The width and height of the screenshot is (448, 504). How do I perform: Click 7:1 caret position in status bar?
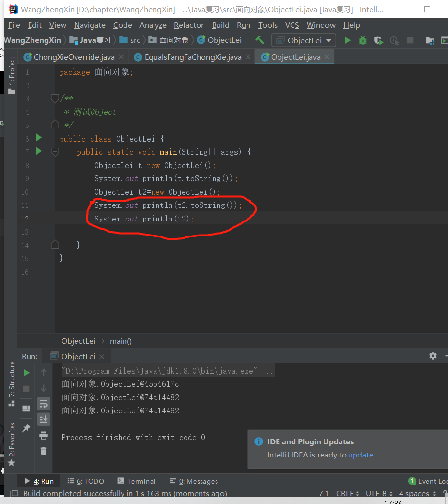tap(324, 493)
